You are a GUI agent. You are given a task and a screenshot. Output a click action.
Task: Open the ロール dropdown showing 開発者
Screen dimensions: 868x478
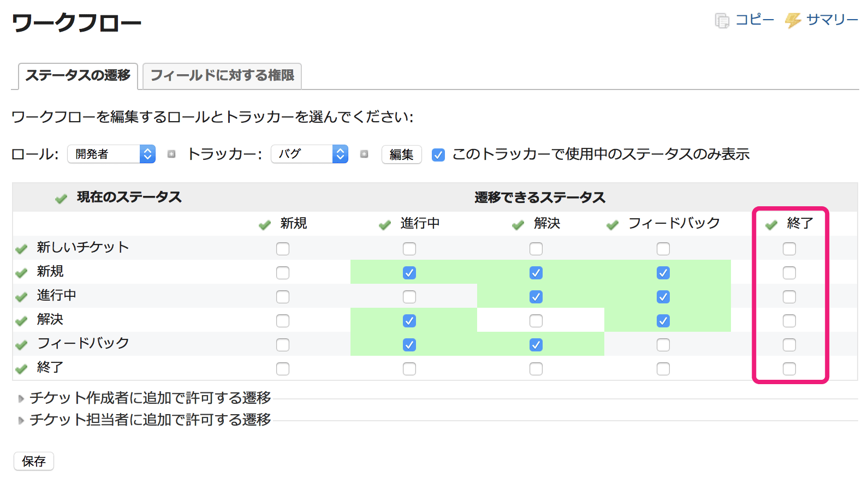111,154
